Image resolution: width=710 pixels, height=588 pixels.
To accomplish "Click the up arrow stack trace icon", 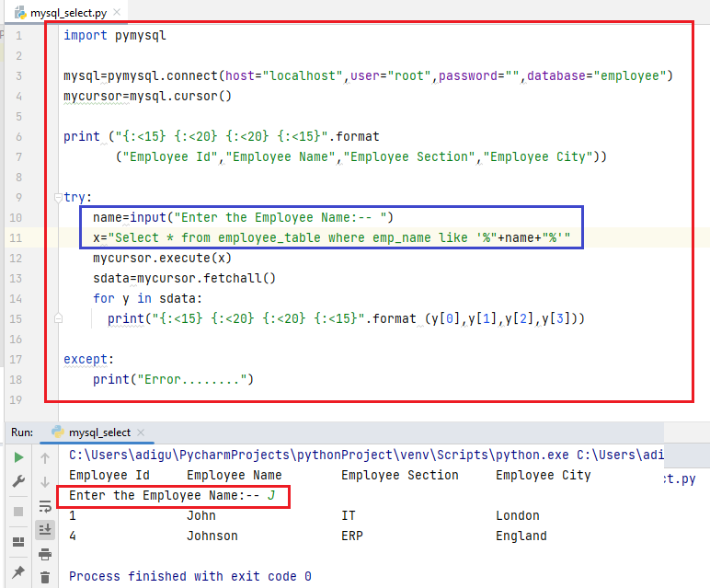I will click(x=45, y=458).
